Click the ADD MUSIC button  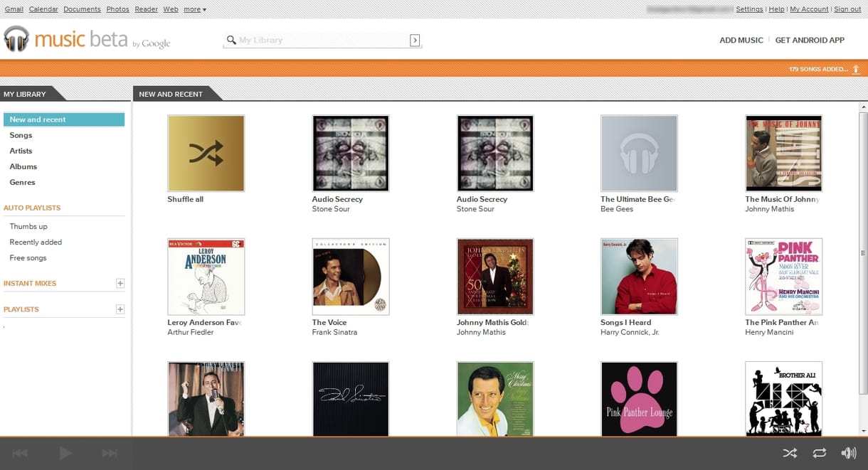tap(741, 41)
